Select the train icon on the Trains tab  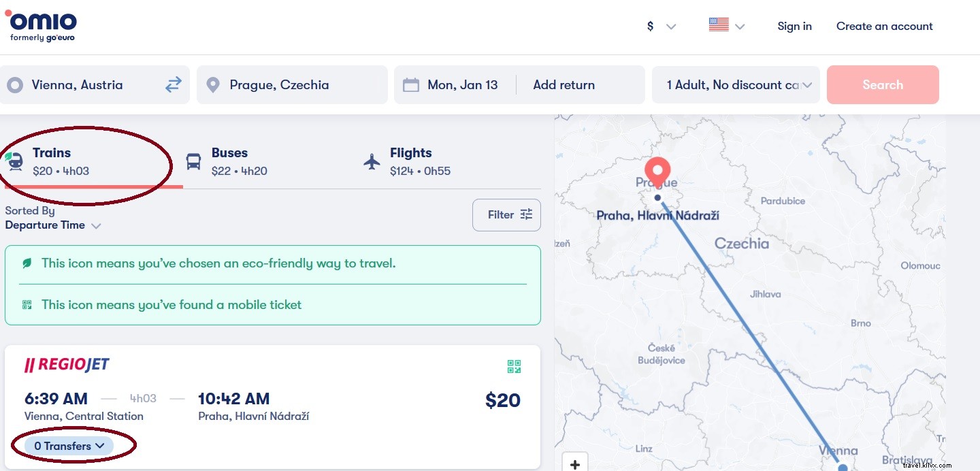(x=15, y=161)
